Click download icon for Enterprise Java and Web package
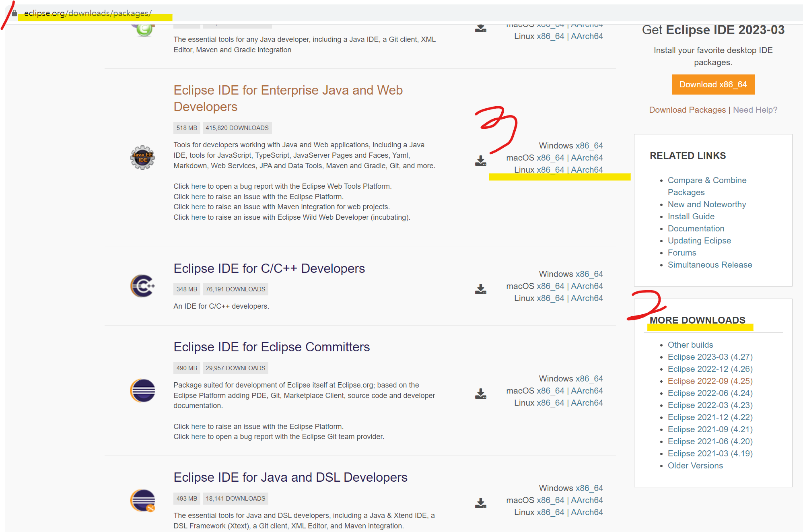The width and height of the screenshot is (803, 532). (481, 161)
